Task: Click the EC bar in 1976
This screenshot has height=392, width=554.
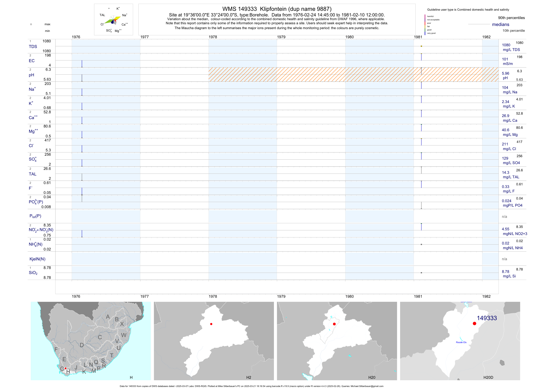Action: click(82, 64)
